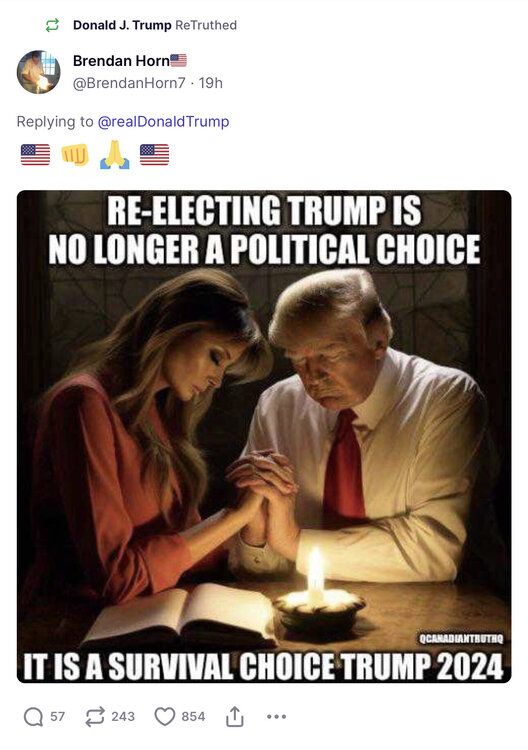Click the flag icon beside Brendan Horn's name
Image resolution: width=528 pixels, height=750 pixels.
pyautogui.click(x=178, y=60)
